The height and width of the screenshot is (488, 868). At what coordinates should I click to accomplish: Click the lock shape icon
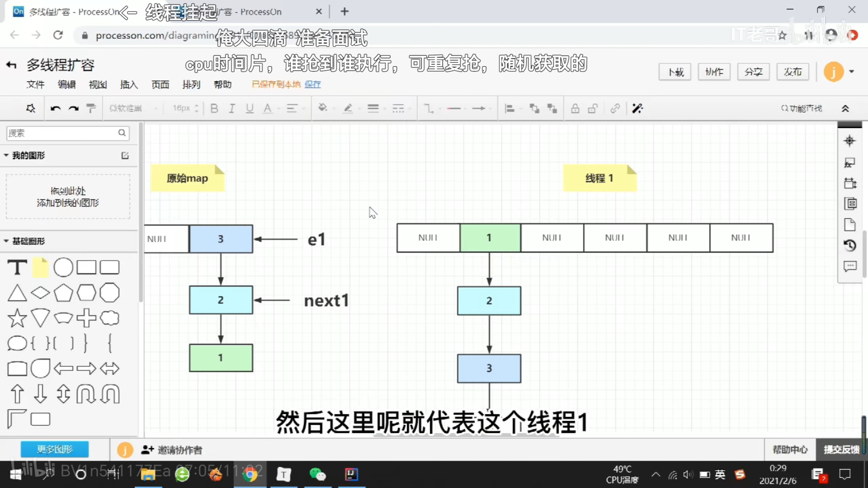(575, 108)
